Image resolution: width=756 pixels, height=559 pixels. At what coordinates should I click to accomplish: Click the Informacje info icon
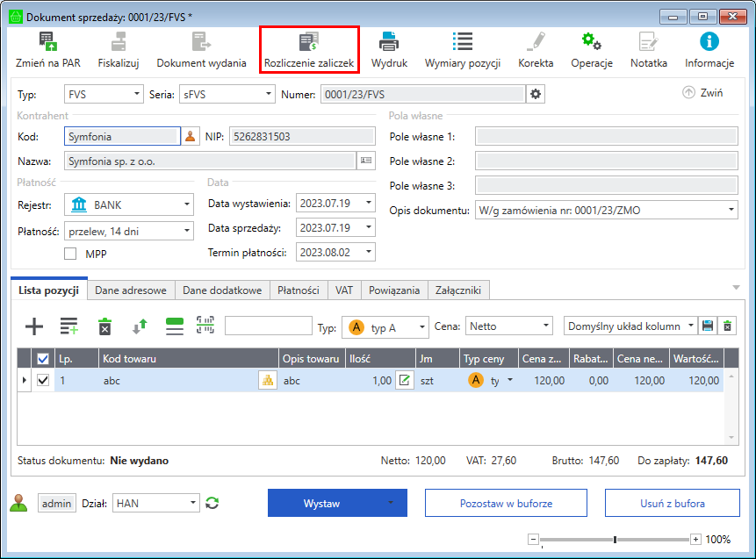[x=709, y=49]
